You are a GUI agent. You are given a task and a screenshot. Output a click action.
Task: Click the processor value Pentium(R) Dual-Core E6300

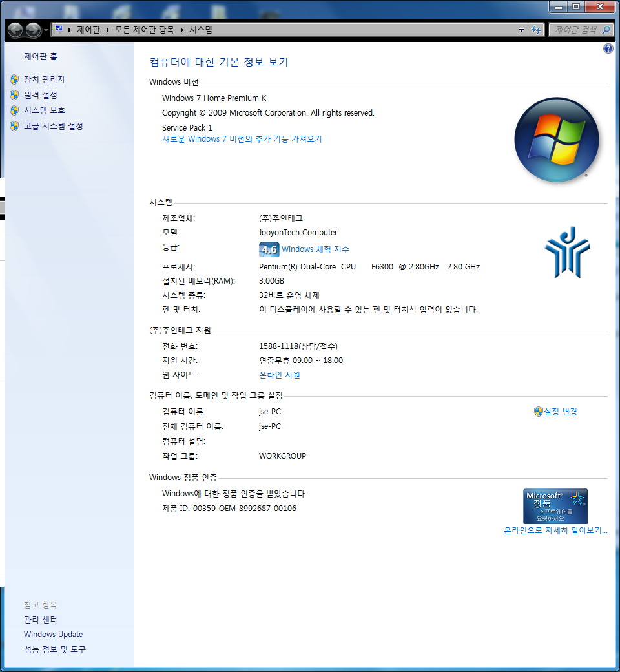click(x=369, y=267)
